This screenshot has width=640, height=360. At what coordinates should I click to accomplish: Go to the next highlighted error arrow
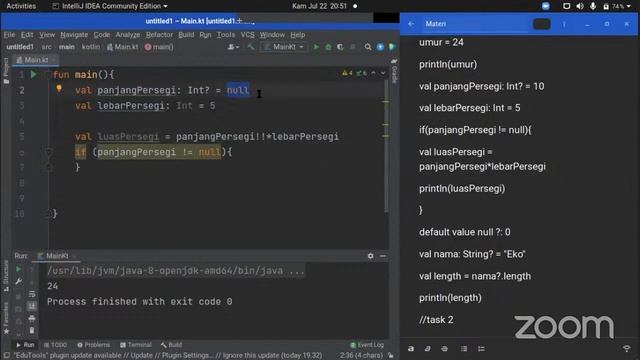383,73
